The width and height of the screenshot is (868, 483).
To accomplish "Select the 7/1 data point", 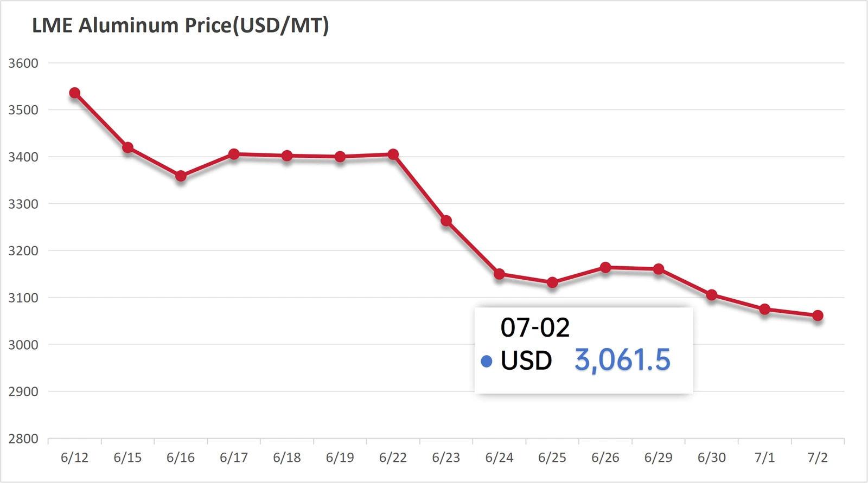I will 765,310.
